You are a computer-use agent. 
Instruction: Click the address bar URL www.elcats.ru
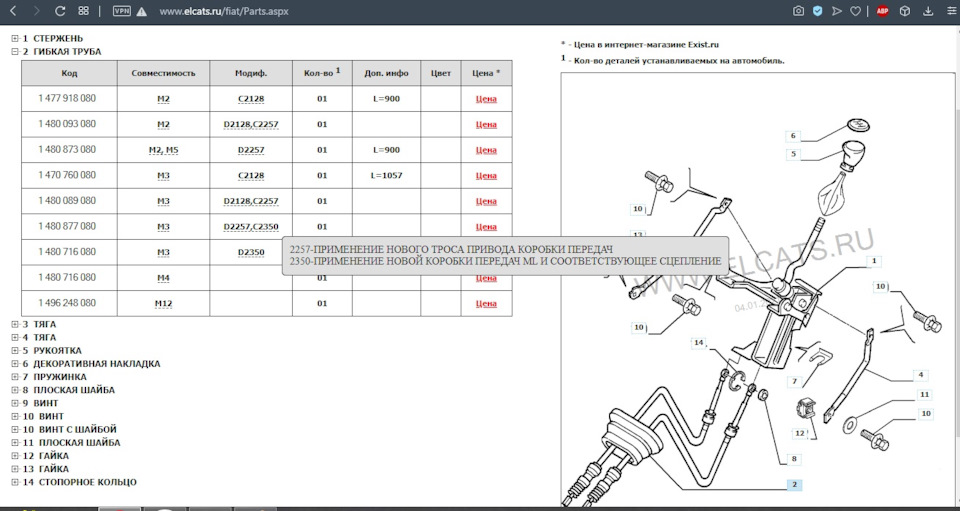[223, 11]
